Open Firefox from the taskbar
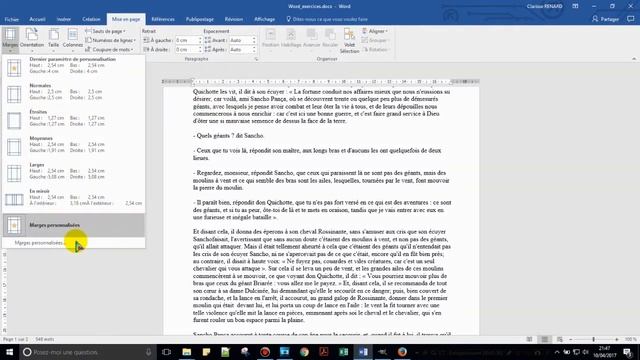This screenshot has width=640, height=360. (402, 352)
